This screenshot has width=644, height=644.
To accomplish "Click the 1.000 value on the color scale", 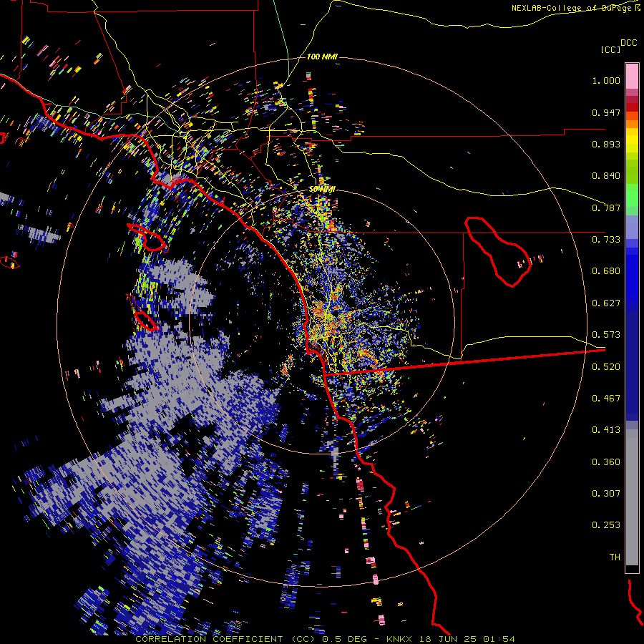I will (x=606, y=80).
